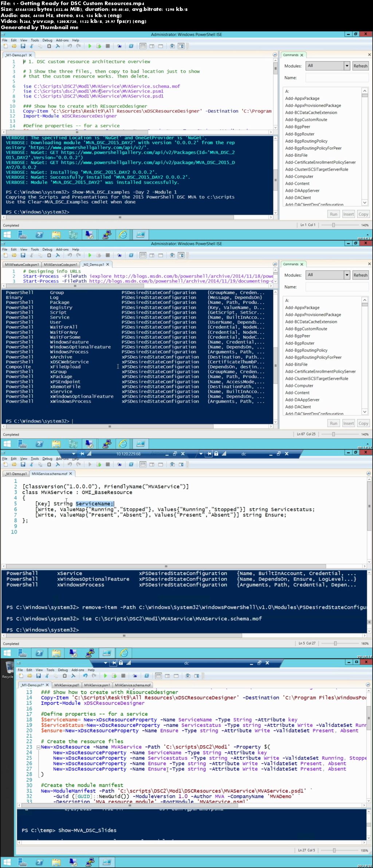This screenshot has width=373, height=868.
Task: Open Modules dropdown in second window Commands pane
Action: click(347, 275)
